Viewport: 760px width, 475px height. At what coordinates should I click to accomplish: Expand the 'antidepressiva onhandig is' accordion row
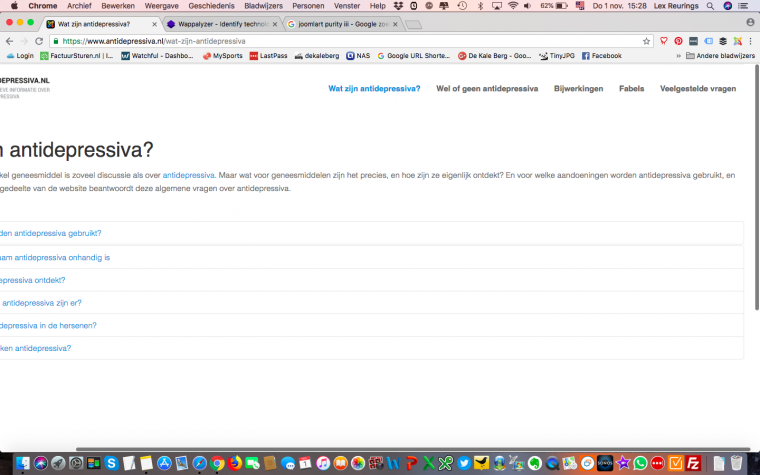click(x=371, y=257)
